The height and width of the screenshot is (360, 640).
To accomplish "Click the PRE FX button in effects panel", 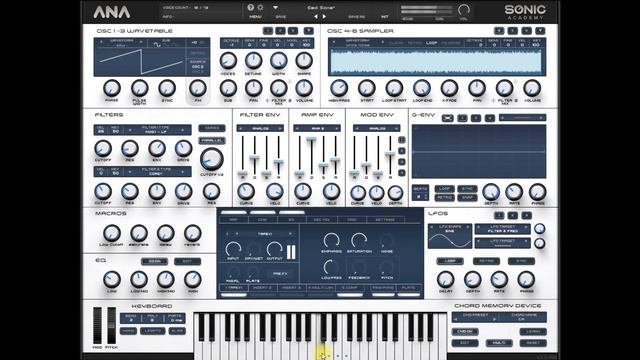I will pyautogui.click(x=280, y=274).
